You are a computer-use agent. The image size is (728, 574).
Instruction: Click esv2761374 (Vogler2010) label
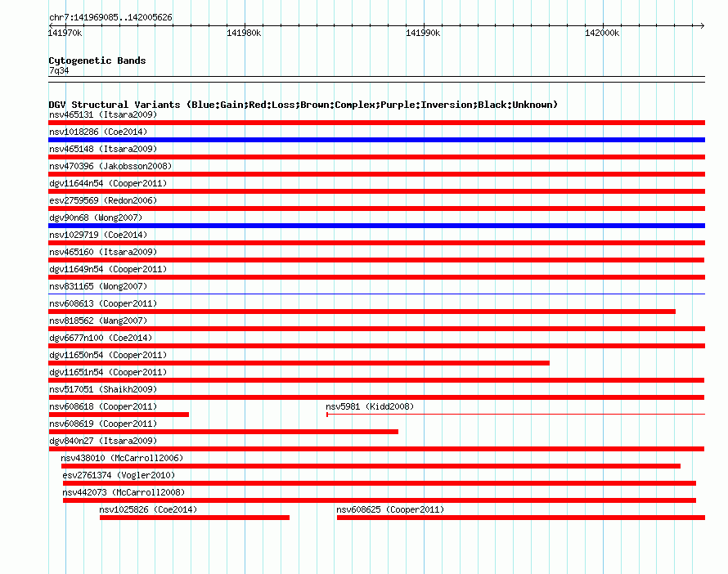tap(119, 475)
